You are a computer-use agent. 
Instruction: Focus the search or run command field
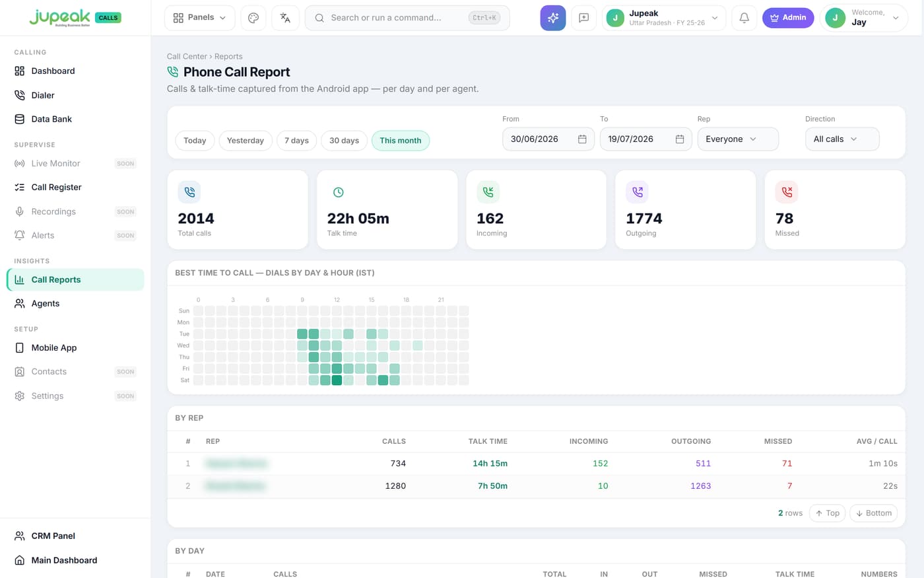[x=407, y=18]
